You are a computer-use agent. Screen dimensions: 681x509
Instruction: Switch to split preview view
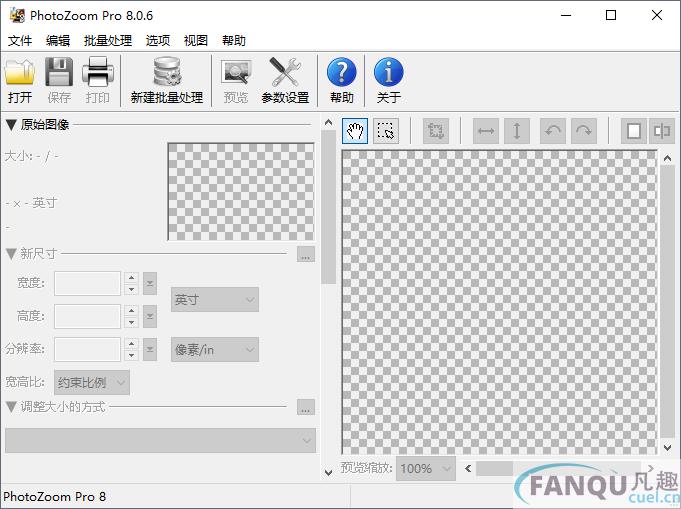[x=662, y=131]
